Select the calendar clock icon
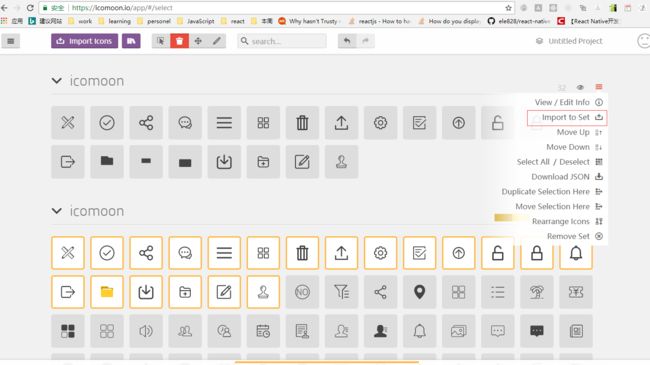The image size is (650, 365). pyautogui.click(x=263, y=331)
